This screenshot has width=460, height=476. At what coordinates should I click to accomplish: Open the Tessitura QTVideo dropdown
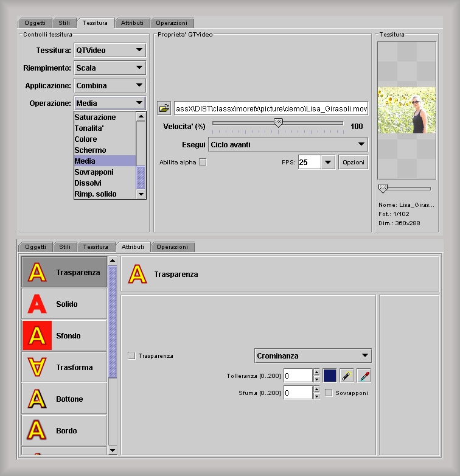[x=110, y=50]
